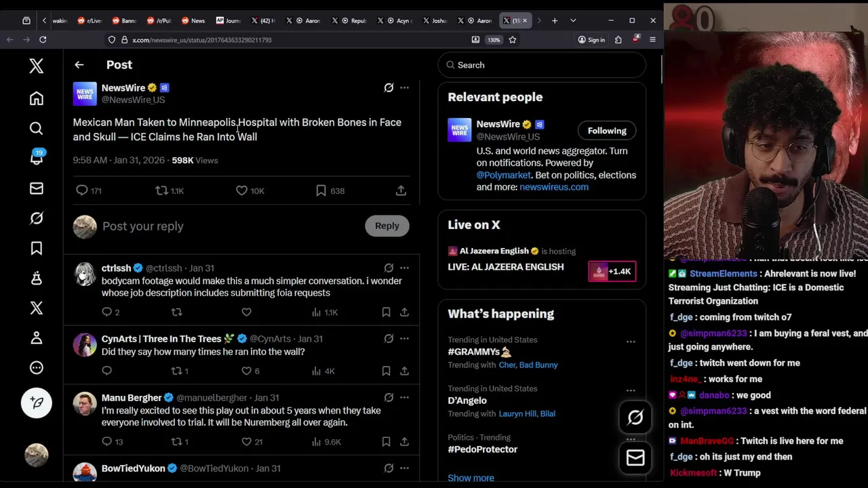
Task: Open floating Grok button
Action: (635, 418)
